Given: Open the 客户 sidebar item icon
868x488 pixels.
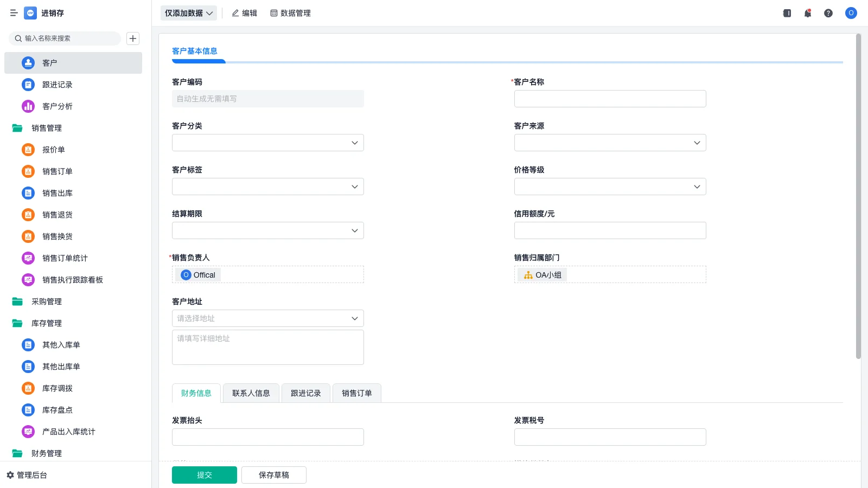Looking at the screenshot, I should pyautogui.click(x=28, y=63).
